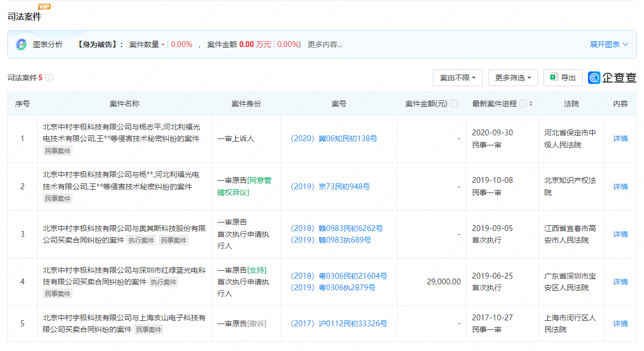
Task: View 详情 for the fourth case
Action: tap(620, 282)
